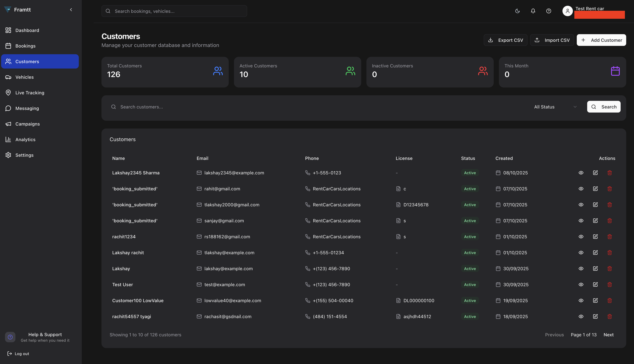Go to the Next page of customers
Image resolution: width=634 pixels, height=364 pixels.
tap(609, 334)
